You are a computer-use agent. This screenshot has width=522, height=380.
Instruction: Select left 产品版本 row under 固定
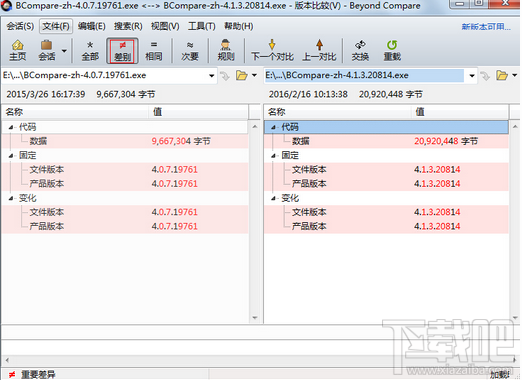[x=125, y=184]
